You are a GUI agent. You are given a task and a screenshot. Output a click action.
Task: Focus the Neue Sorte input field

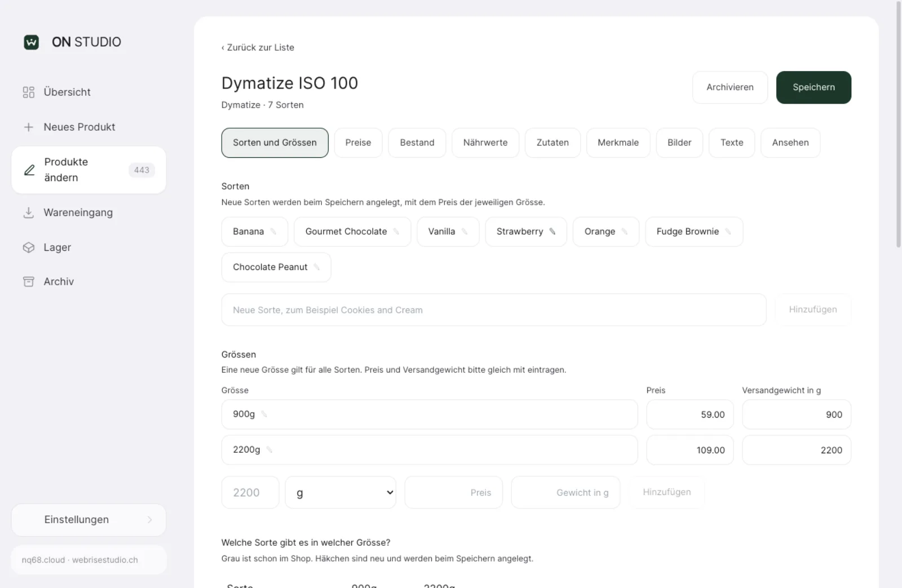pyautogui.click(x=494, y=310)
